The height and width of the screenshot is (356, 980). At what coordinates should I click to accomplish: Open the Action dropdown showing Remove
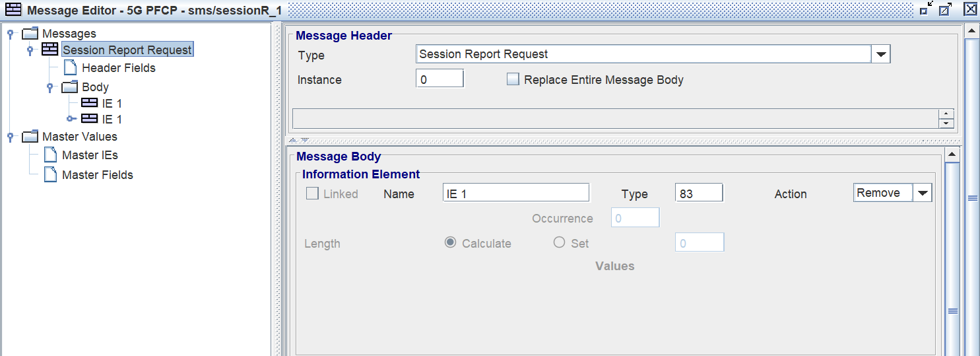click(x=923, y=194)
